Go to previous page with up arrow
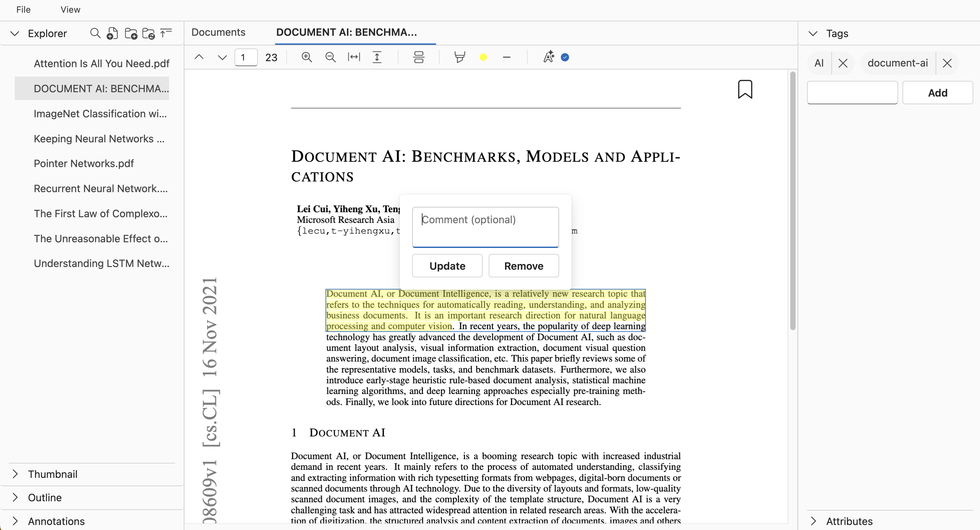This screenshot has height=530, width=980. coord(199,57)
